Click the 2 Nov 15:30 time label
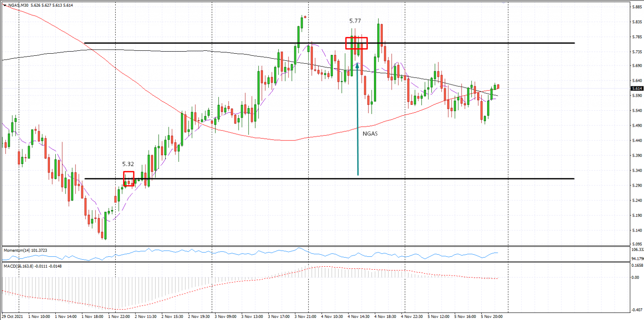Screen dimensions: 644x320 pos(173,317)
